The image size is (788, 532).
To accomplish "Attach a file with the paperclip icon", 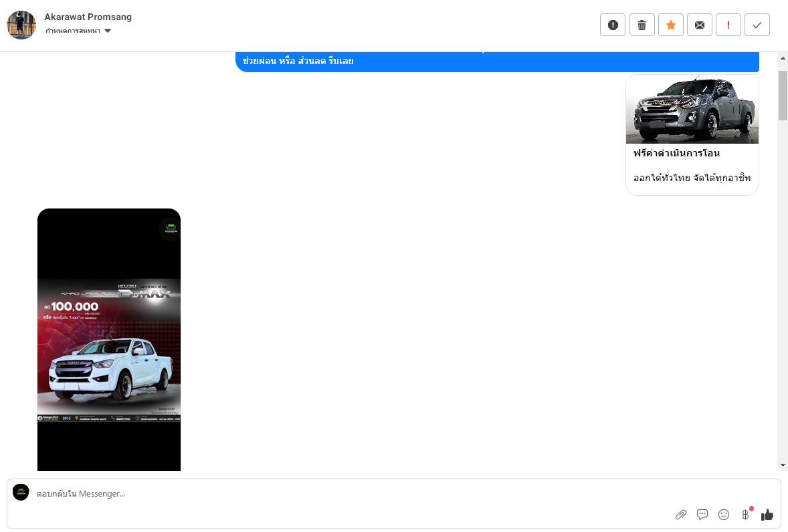I will (x=681, y=515).
